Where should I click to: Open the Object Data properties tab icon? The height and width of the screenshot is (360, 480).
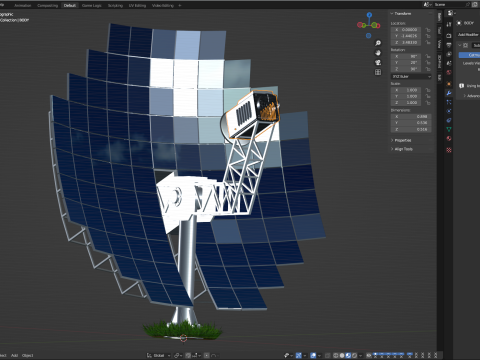(449, 129)
